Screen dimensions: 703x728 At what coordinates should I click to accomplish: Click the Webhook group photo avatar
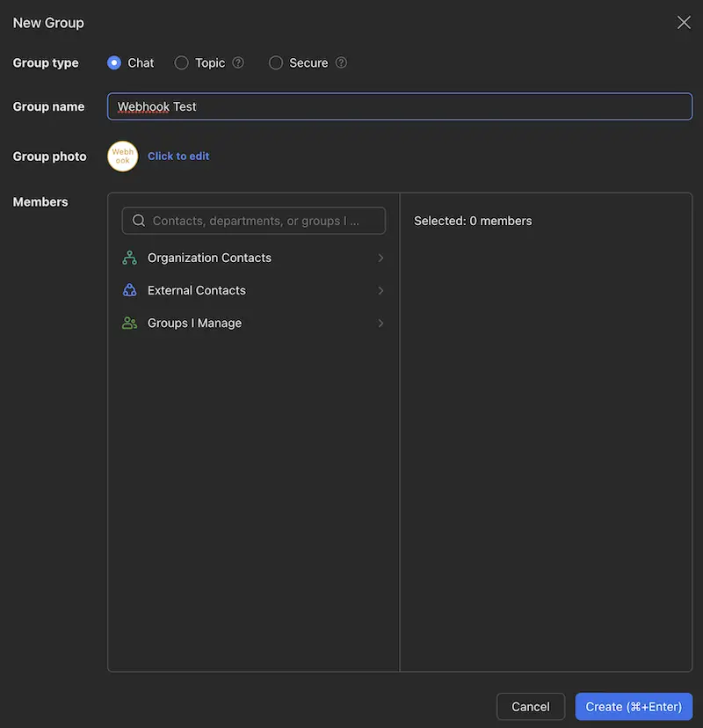tap(123, 157)
